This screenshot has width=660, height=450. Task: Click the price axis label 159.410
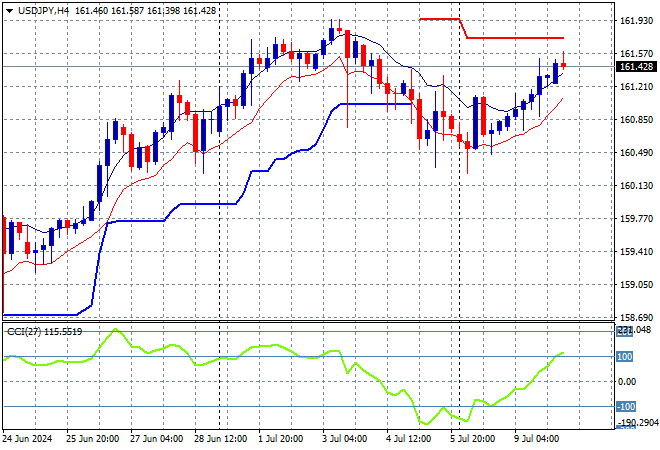(636, 252)
